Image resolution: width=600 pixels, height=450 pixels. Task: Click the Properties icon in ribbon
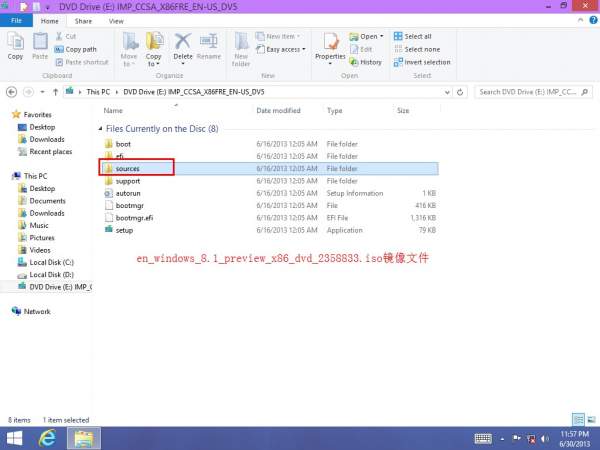(330, 41)
